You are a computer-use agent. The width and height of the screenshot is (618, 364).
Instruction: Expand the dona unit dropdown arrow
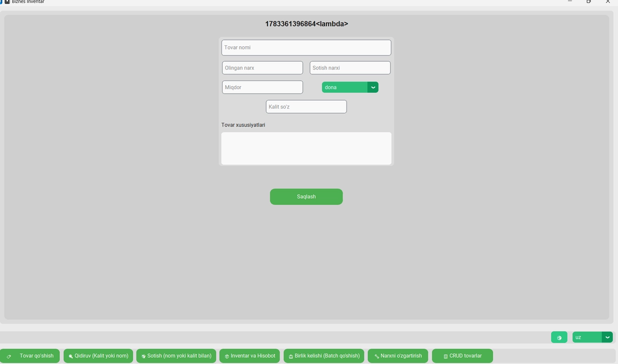(373, 88)
